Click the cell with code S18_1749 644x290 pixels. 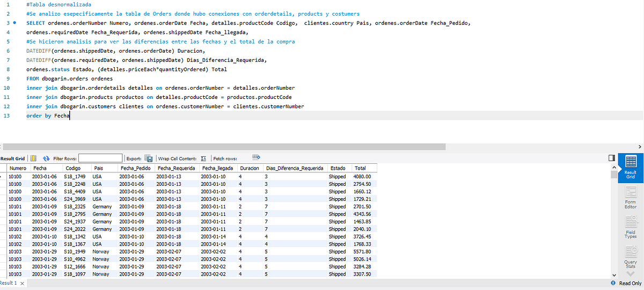pos(77,176)
